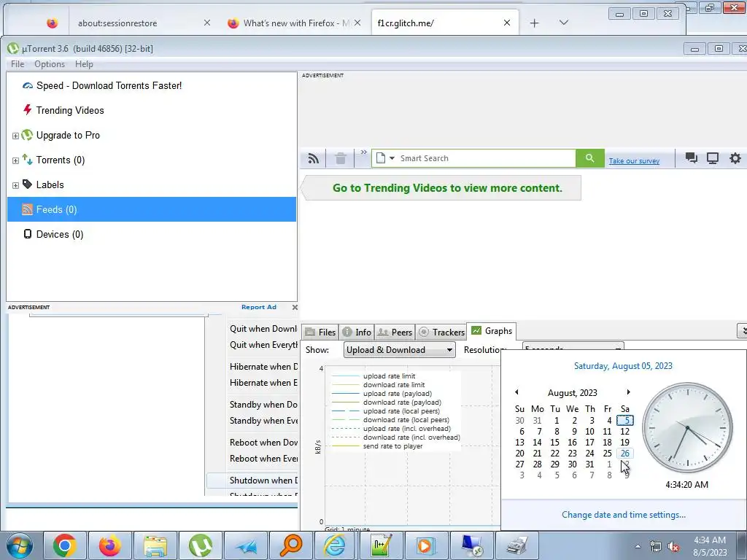Choose Hibernate when Downloads complete option
The width and height of the screenshot is (747, 560).
click(263, 367)
